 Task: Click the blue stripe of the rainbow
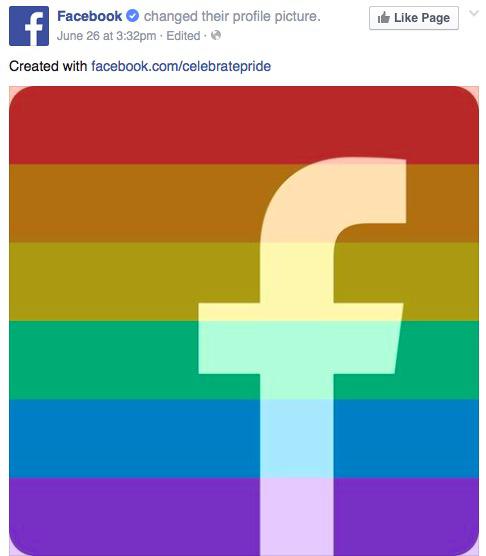pos(135,439)
